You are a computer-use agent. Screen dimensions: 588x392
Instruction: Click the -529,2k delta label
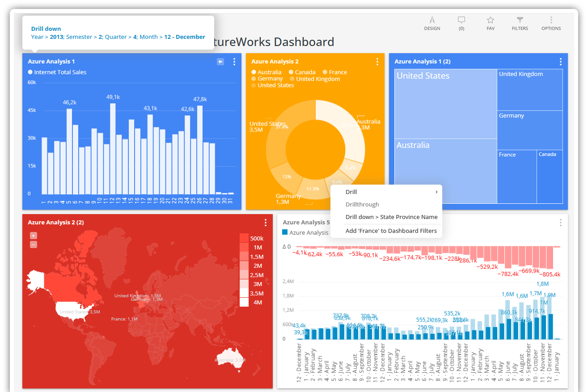tap(487, 266)
